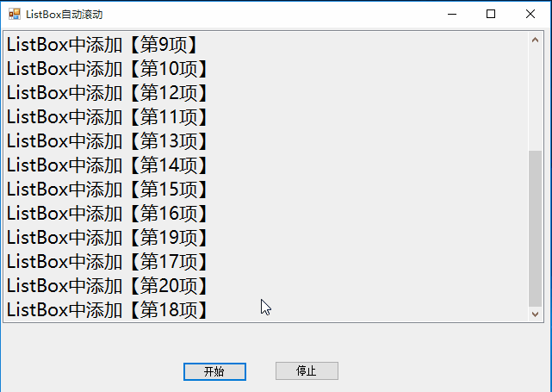Screen dimensions: 552x392
Task: Select list item 第15项
Action: pos(266,190)
